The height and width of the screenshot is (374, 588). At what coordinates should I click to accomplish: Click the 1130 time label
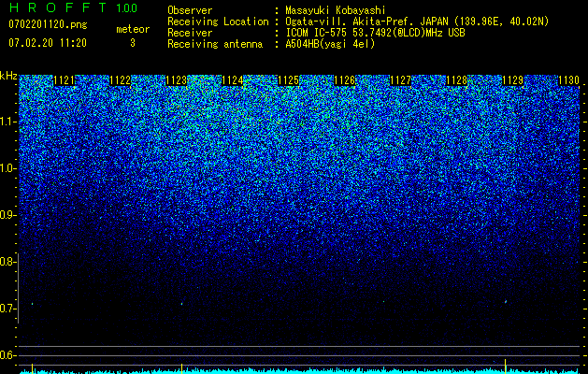(569, 80)
